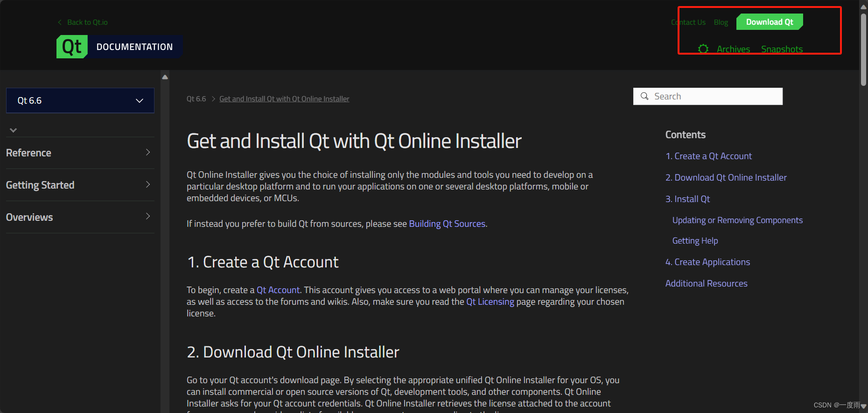Click the Get and Install Qt breadcrumb link
Image resolution: width=868 pixels, height=413 pixels.
click(x=284, y=99)
